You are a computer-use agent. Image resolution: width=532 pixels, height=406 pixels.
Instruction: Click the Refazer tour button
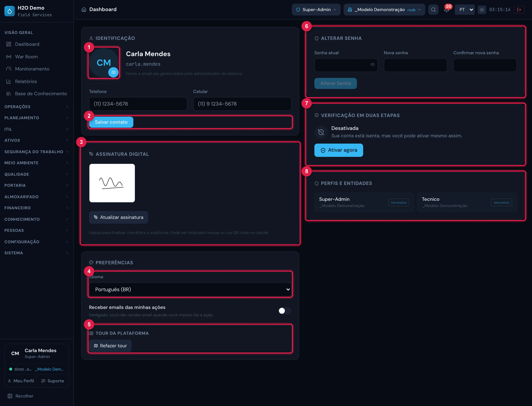(110, 346)
